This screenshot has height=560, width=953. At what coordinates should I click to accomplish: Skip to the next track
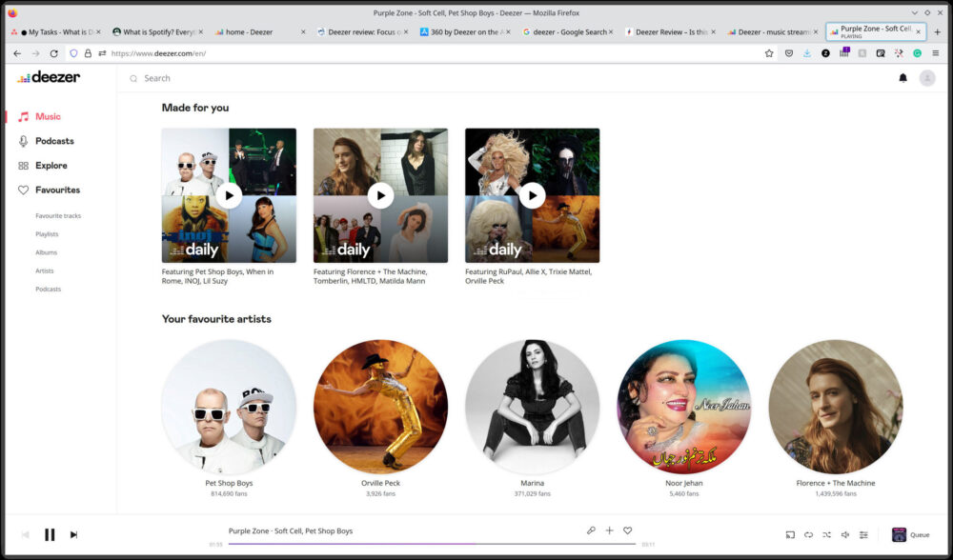73,535
